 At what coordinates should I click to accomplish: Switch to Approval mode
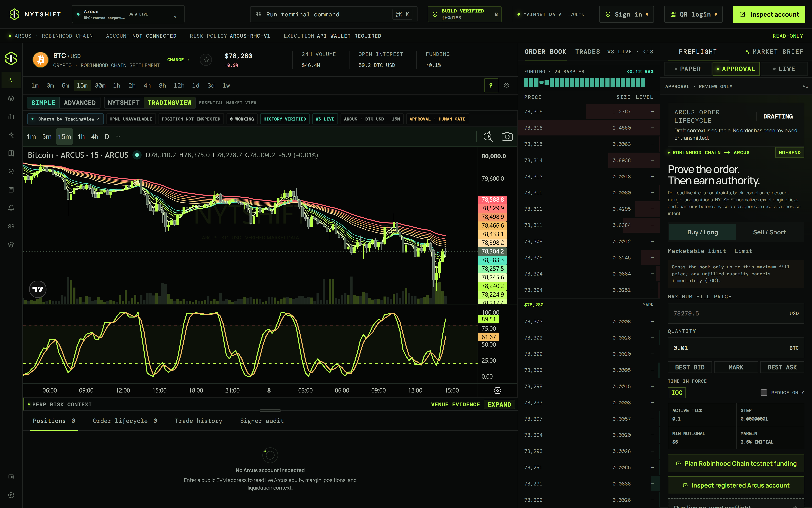pos(736,69)
